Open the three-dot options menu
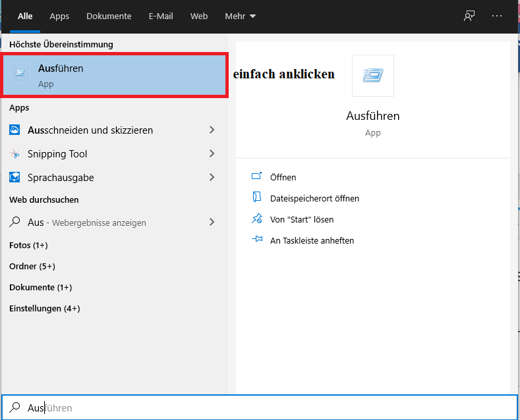Viewport: 520px width, 420px height. [x=497, y=16]
